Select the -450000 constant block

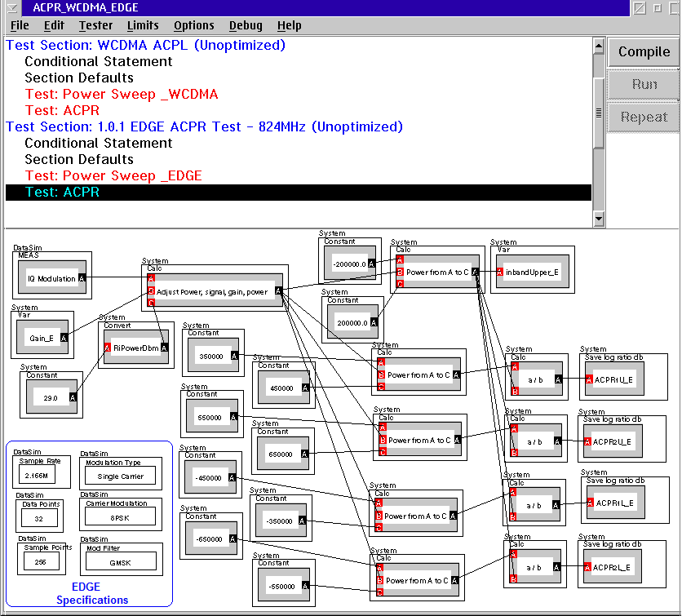point(210,476)
